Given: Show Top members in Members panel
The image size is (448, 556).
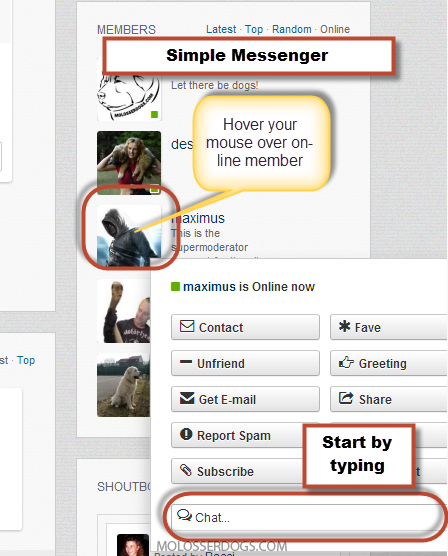Looking at the screenshot, I should 254,29.
